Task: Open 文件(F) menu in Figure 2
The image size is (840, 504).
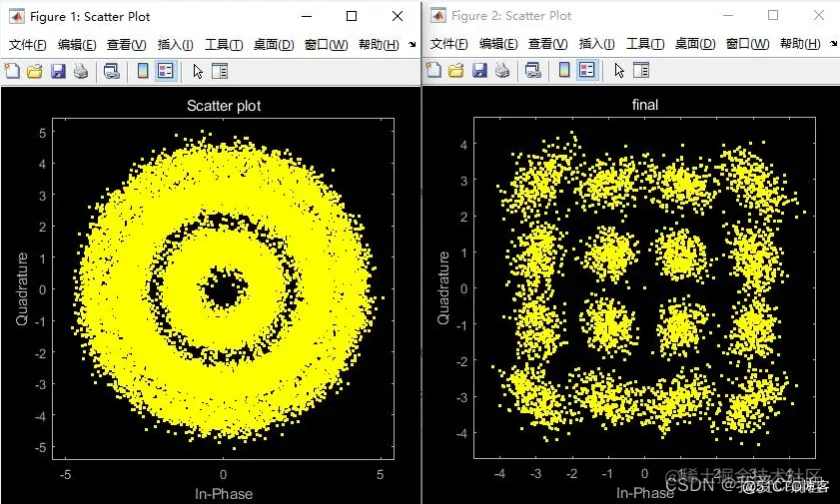Action: point(448,43)
